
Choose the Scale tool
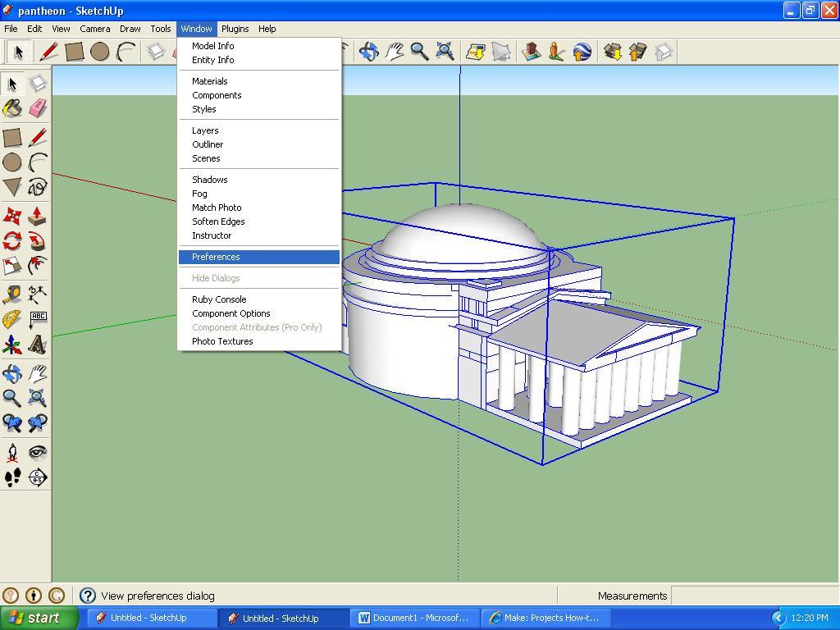(x=12, y=266)
